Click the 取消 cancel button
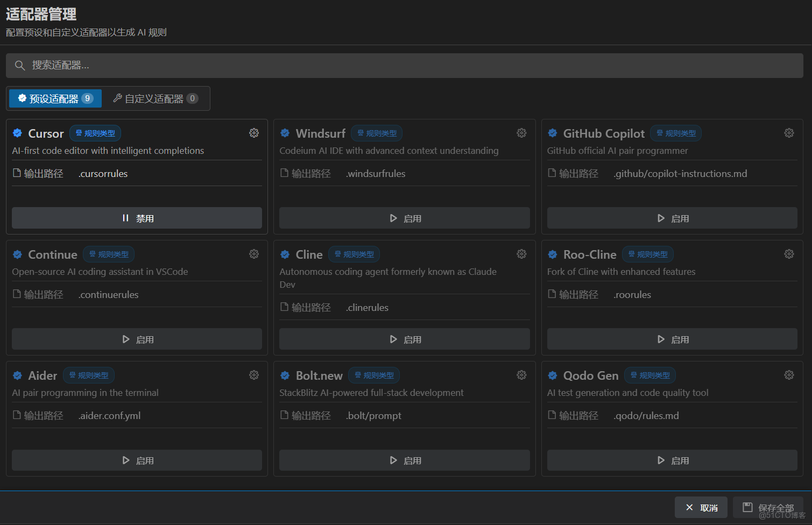Viewport: 812px width, 525px height. point(701,508)
